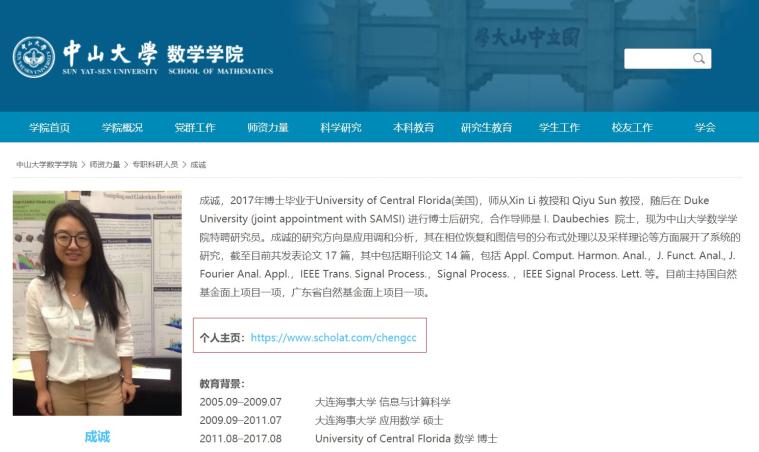Click the 数学学院 School of Mathematics header title
Screen dimensions: 759x452
click(x=205, y=54)
